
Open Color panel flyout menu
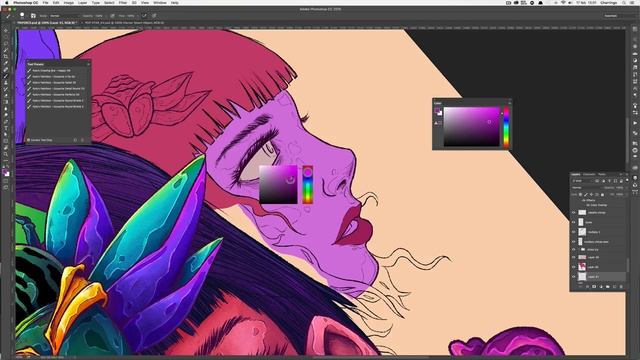pos(509,103)
